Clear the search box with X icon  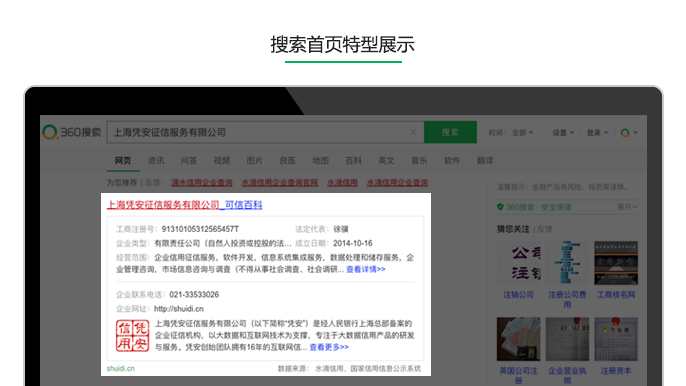[x=413, y=132]
